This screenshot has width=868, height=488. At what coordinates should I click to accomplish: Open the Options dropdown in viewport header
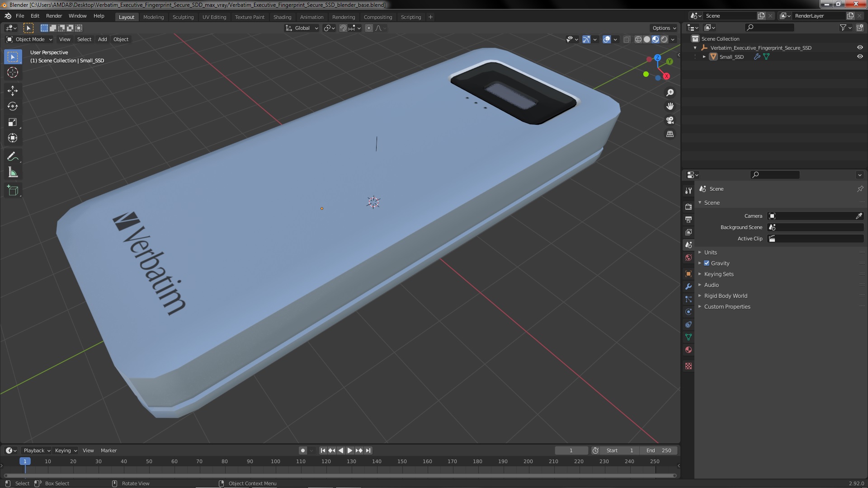point(664,28)
